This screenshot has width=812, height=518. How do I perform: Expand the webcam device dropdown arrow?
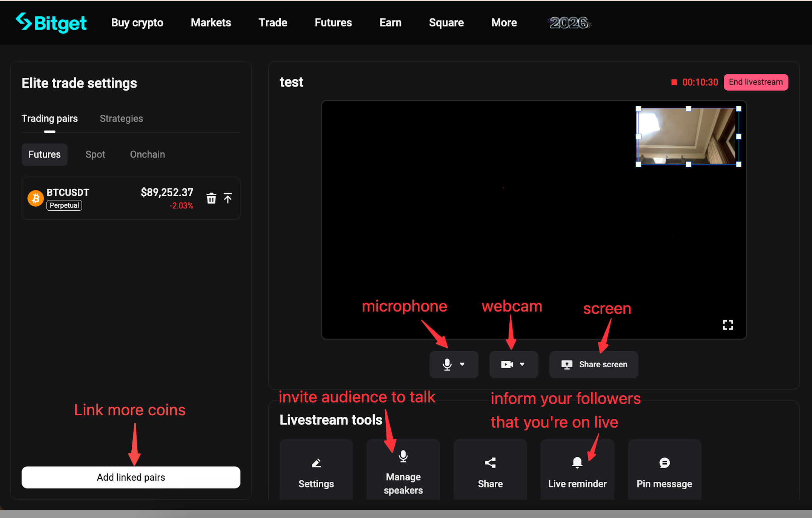point(522,364)
